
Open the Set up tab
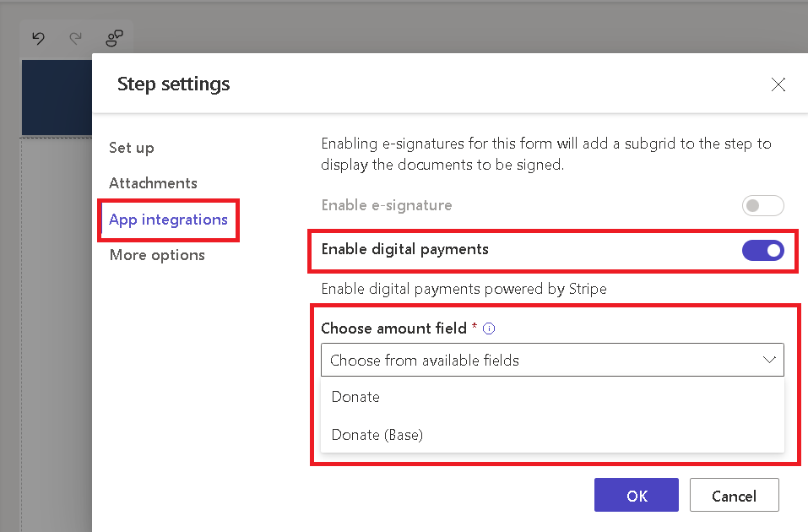click(132, 148)
